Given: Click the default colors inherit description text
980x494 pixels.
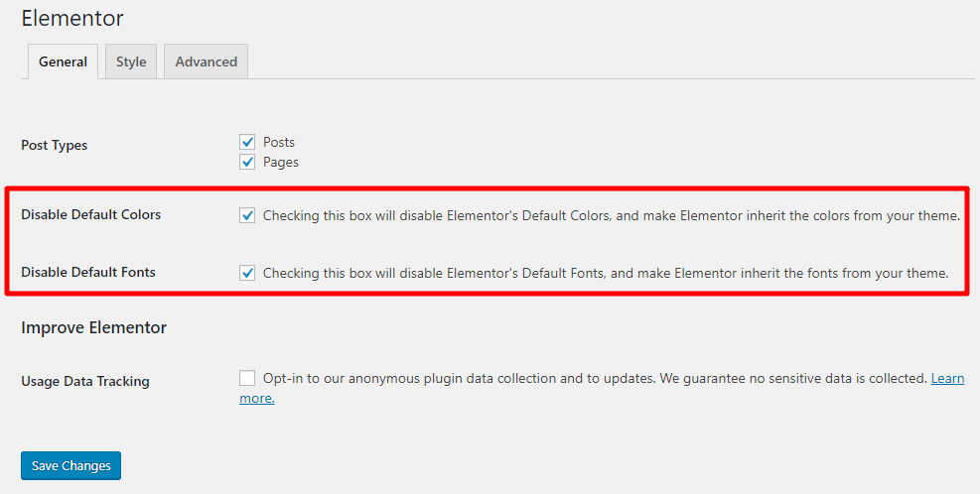Looking at the screenshot, I should click(x=612, y=215).
